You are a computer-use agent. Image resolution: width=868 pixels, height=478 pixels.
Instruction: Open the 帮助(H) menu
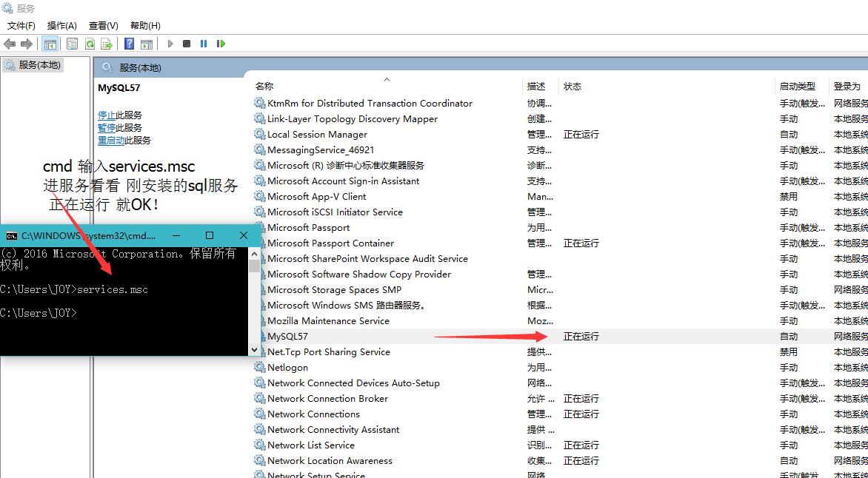[145, 25]
